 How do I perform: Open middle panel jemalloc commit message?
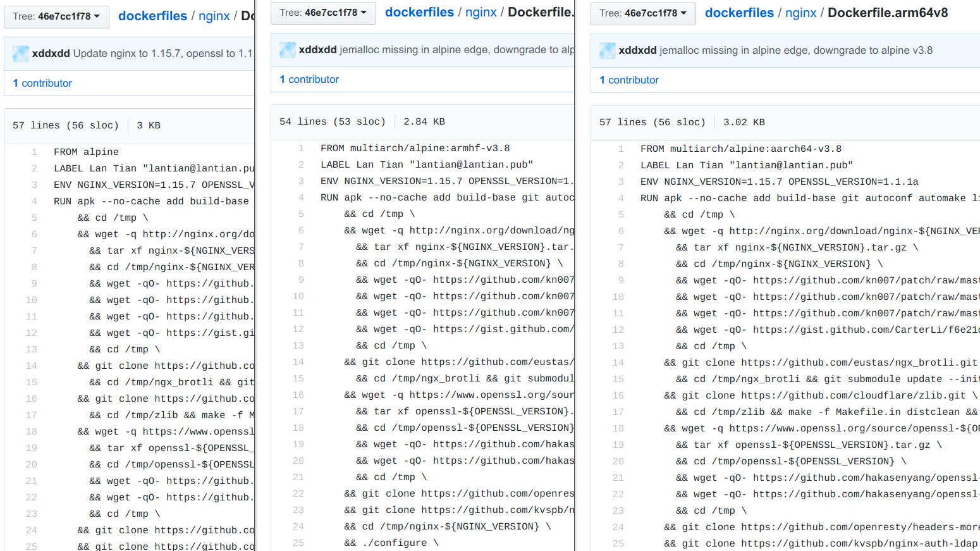pos(457,50)
